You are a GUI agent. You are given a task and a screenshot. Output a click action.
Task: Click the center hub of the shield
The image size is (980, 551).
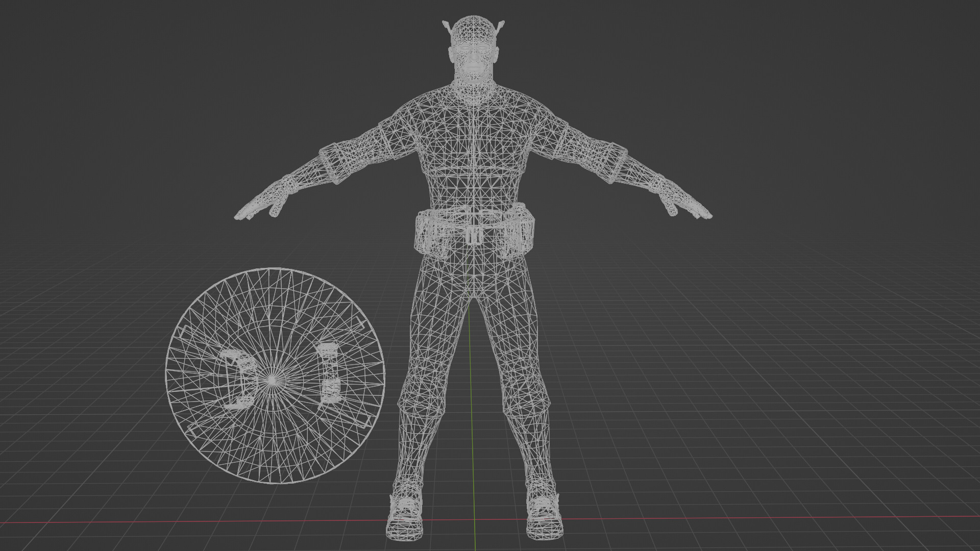click(273, 380)
